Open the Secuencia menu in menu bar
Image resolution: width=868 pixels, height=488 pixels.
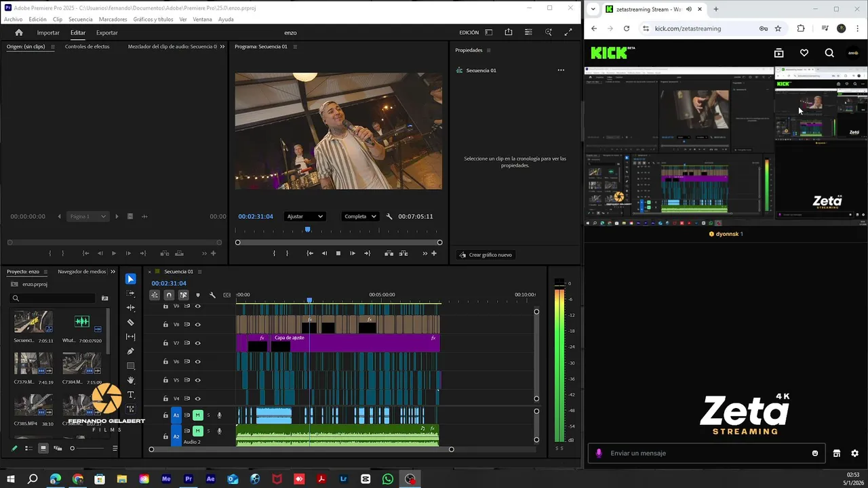click(80, 20)
